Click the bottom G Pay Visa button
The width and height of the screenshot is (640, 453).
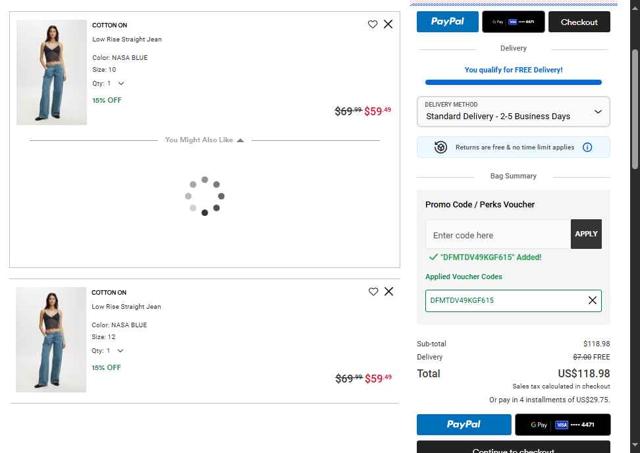click(562, 424)
